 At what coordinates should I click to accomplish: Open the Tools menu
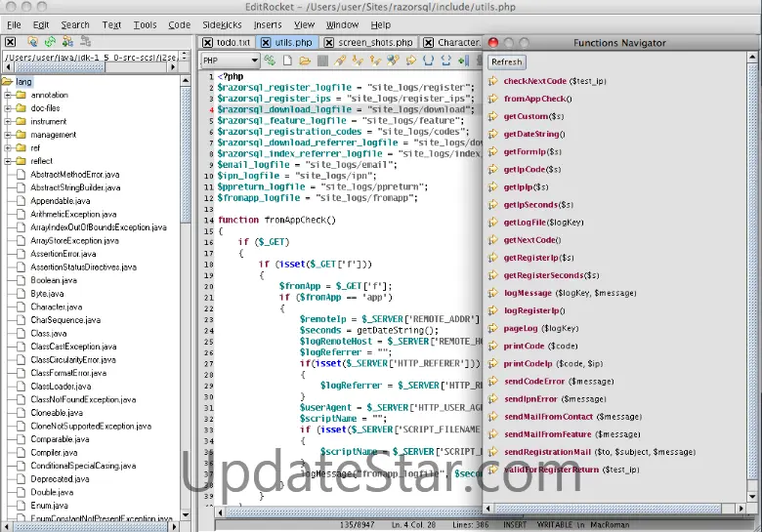click(x=145, y=24)
